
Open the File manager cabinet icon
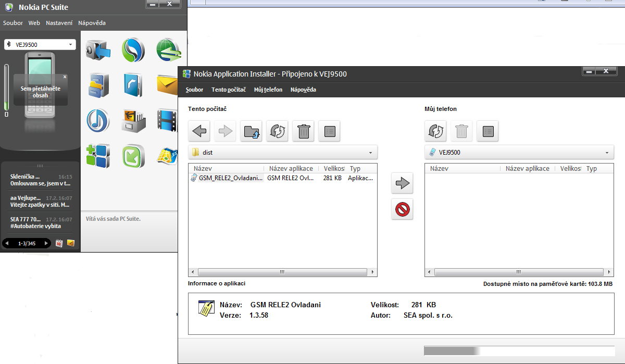pyautogui.click(x=99, y=86)
